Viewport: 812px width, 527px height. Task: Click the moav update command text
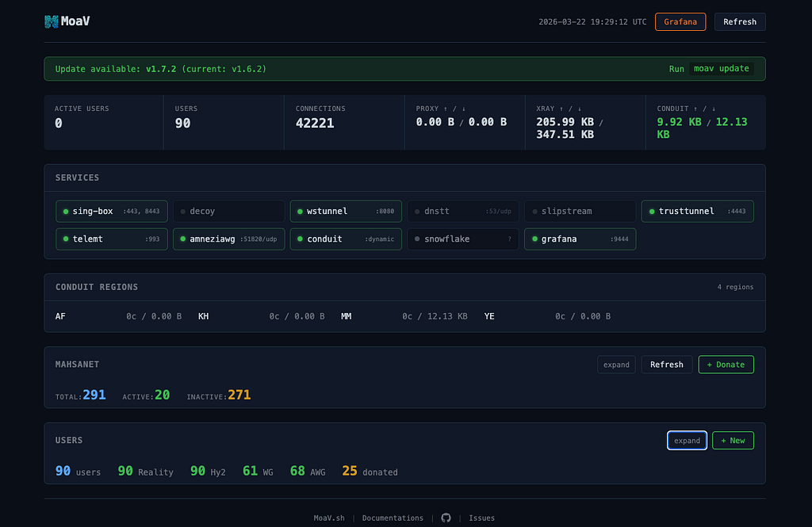722,68
